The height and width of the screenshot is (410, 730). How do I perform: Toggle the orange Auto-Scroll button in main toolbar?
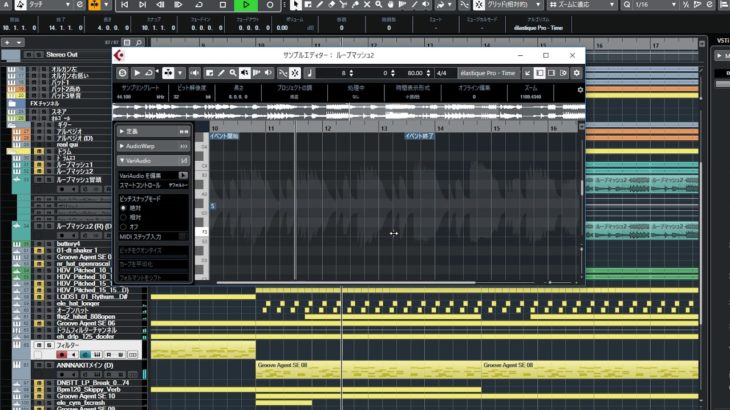(95, 5)
